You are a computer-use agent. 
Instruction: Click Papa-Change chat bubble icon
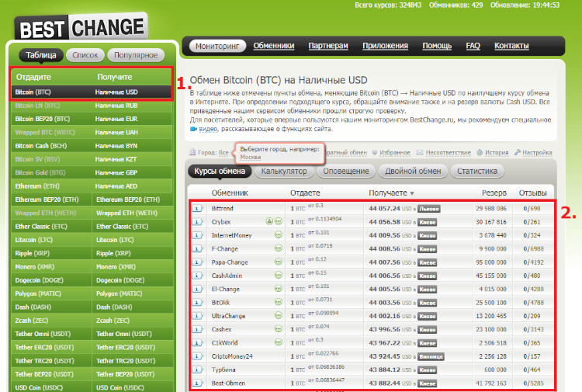pos(279,262)
